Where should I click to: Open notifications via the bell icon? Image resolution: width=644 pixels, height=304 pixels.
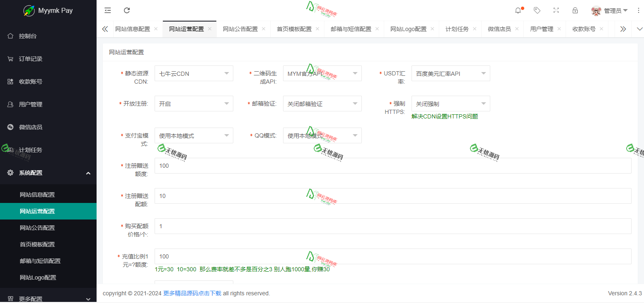518,10
